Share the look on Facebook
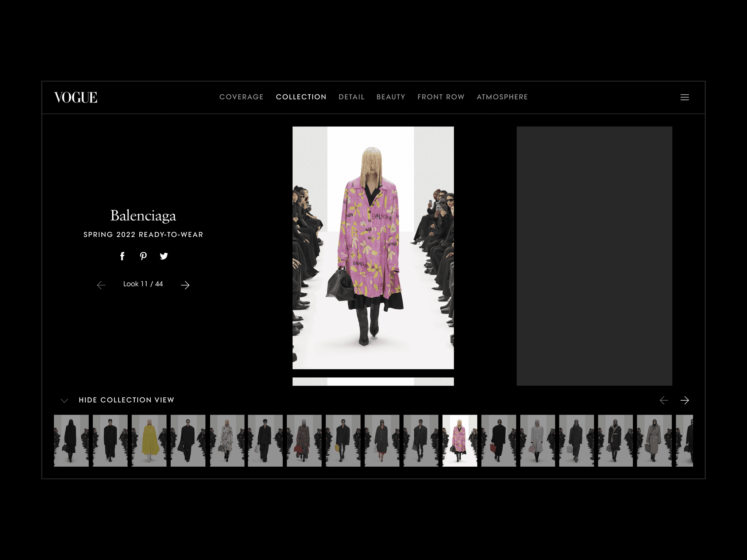Image resolution: width=747 pixels, height=560 pixels. (122, 256)
